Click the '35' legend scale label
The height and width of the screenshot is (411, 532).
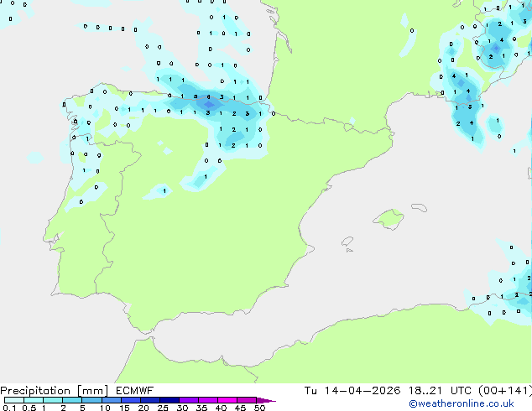click(x=201, y=408)
